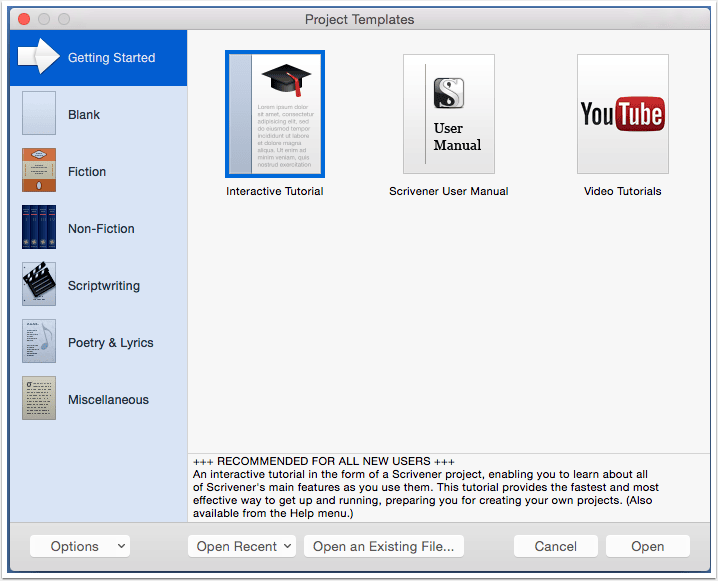Screen dimensions: 718x581
Task: Switch to the Fiction category label
Action: [x=87, y=172]
